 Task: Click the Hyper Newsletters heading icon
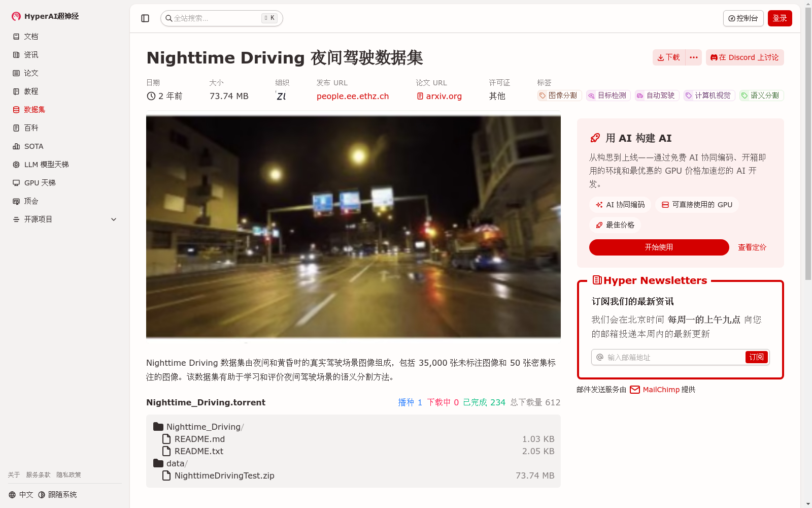[x=597, y=280]
